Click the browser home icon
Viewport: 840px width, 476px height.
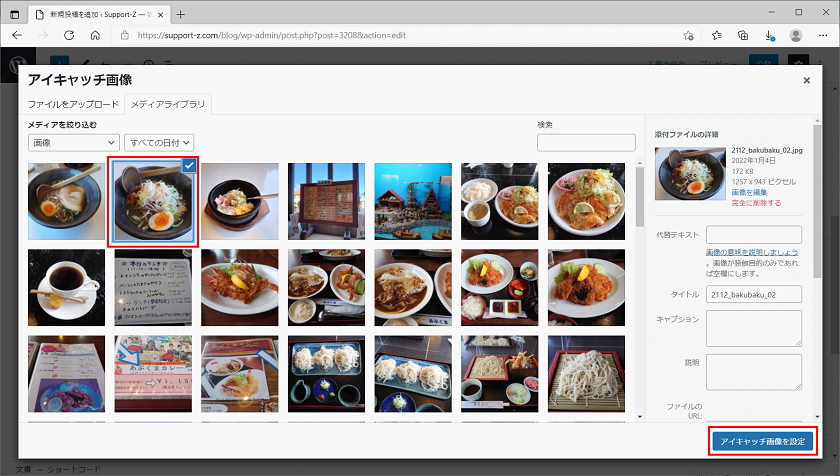coord(95,35)
